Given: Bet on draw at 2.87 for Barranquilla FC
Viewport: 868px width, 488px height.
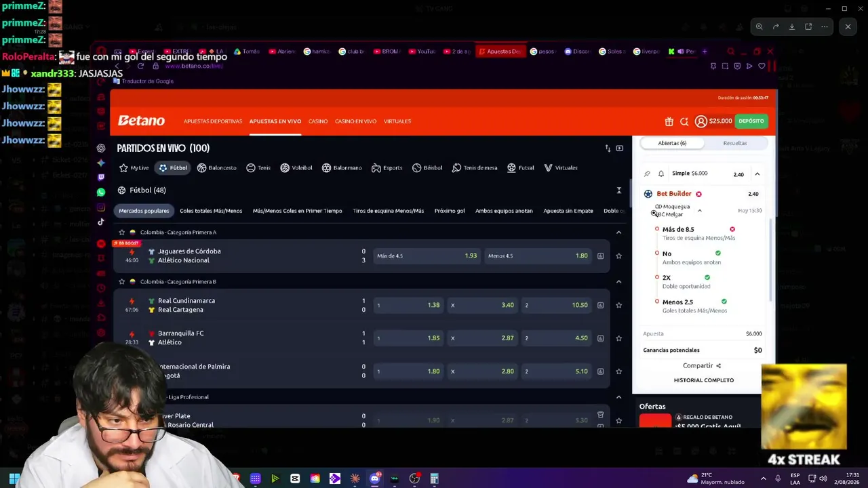Looking at the screenshot, I should 481,338.
